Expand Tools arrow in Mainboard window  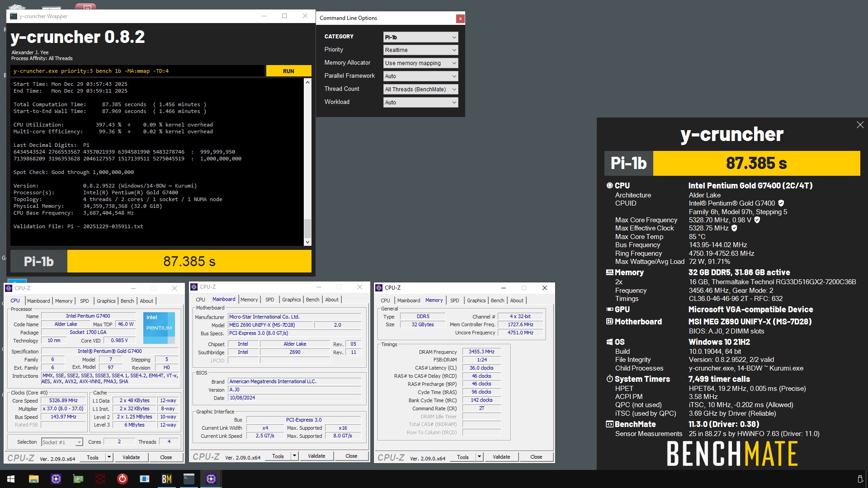coord(294,456)
